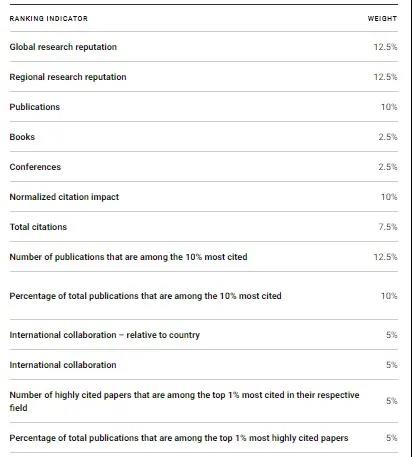Viewport: 412px width, 457px height.
Task: Click Number of highly cited papers row
Action: click(x=204, y=401)
